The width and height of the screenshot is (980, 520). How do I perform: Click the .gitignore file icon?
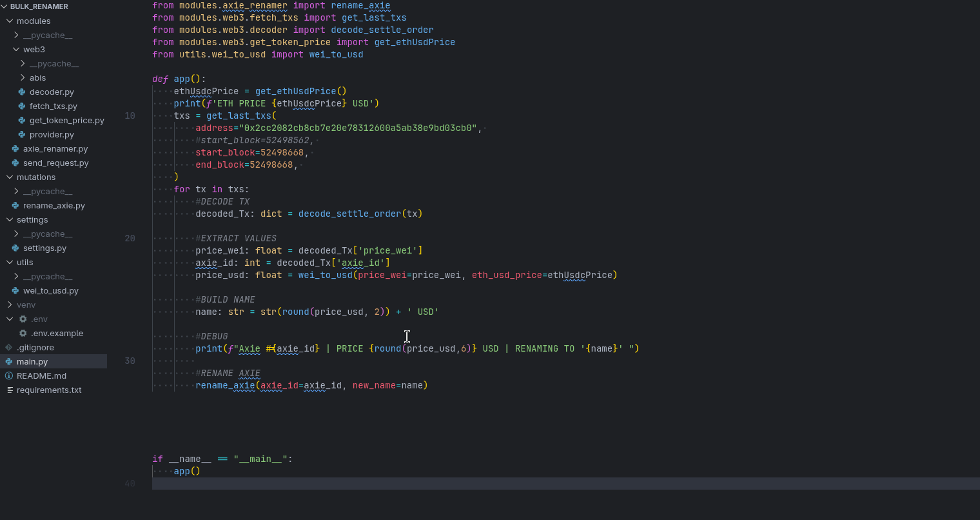[9, 347]
